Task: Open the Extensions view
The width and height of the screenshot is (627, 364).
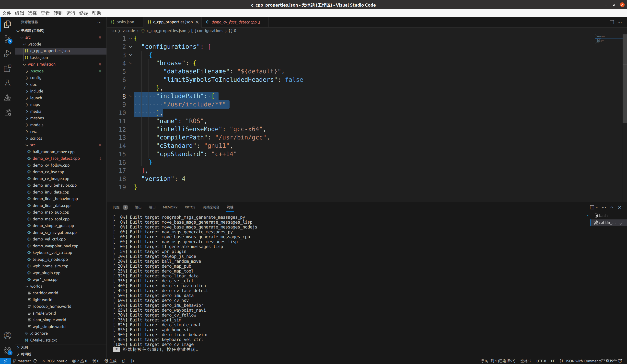Action: coord(7,68)
